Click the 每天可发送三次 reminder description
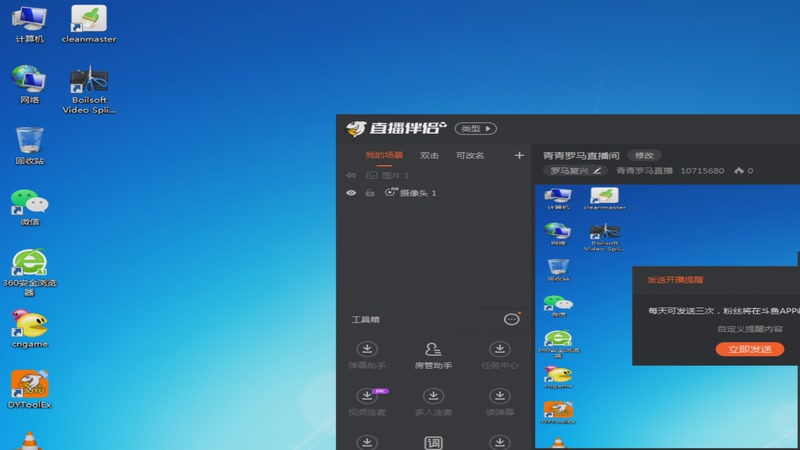 pos(723,310)
